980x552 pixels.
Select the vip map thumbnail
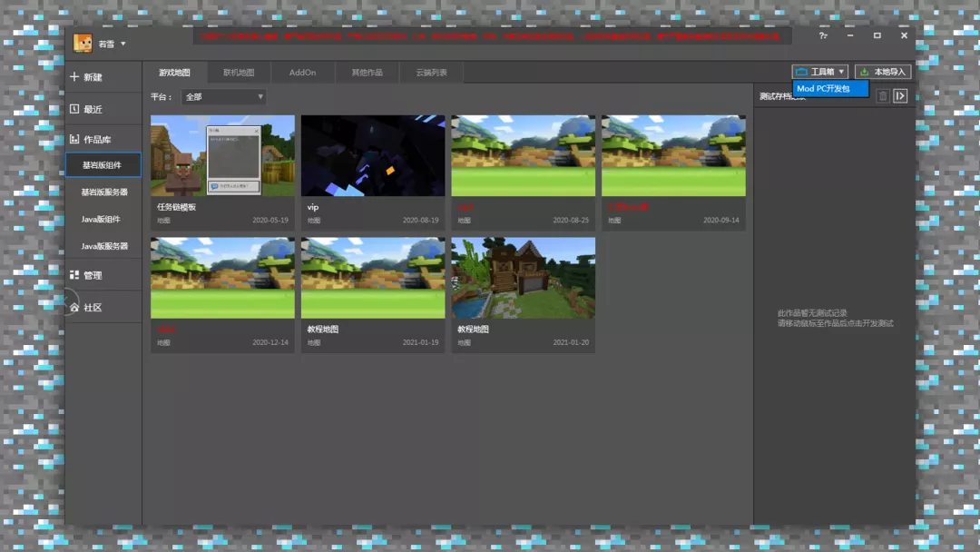pos(373,155)
